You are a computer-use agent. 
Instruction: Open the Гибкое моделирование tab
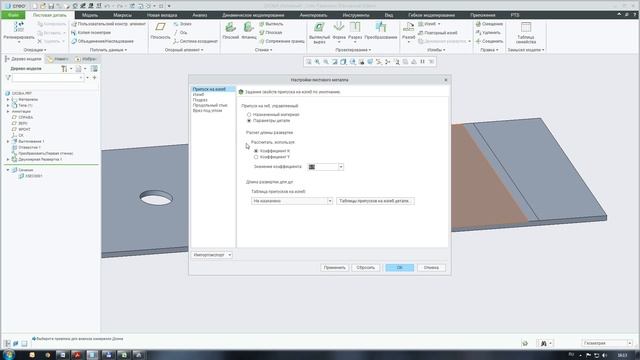click(x=431, y=15)
